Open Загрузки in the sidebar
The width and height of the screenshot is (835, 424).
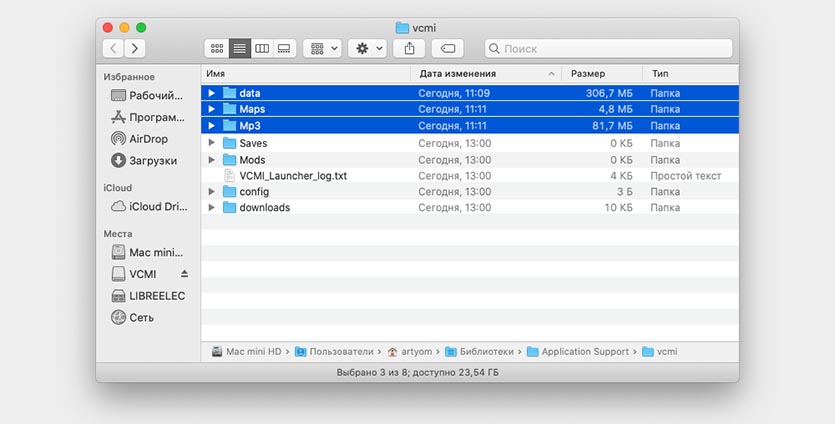click(152, 161)
